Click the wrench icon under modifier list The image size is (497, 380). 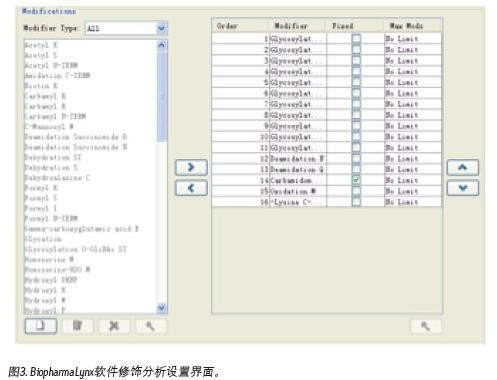pyautogui.click(x=151, y=326)
